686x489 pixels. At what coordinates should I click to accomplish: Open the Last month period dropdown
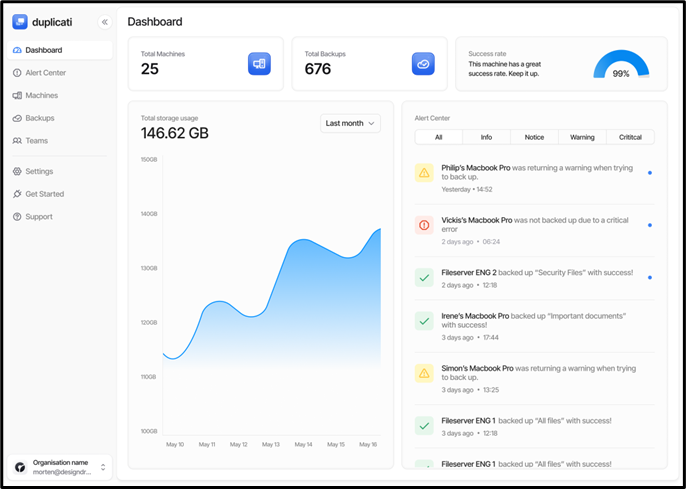[350, 123]
